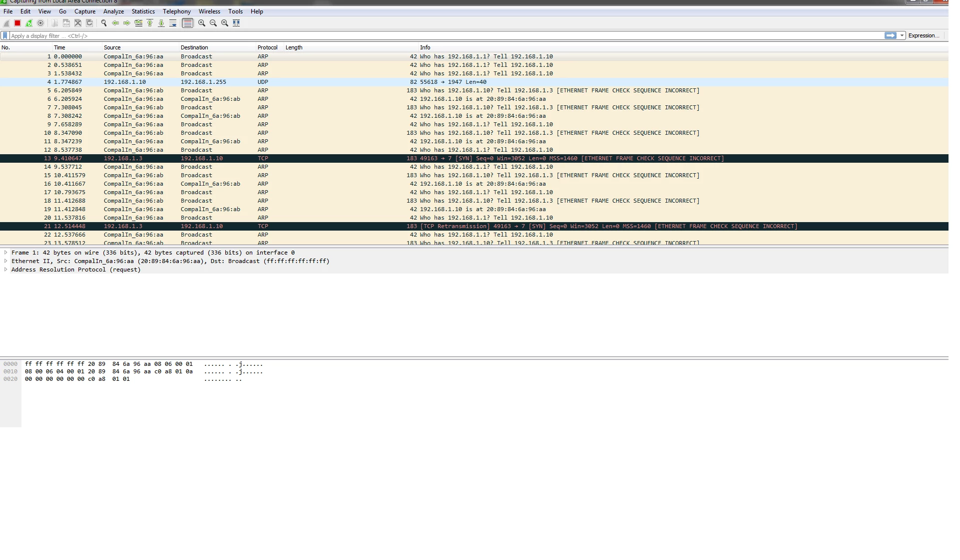The image size is (960, 560).
Task: Select packet 15 at time 10.411579
Action: pos(474,175)
